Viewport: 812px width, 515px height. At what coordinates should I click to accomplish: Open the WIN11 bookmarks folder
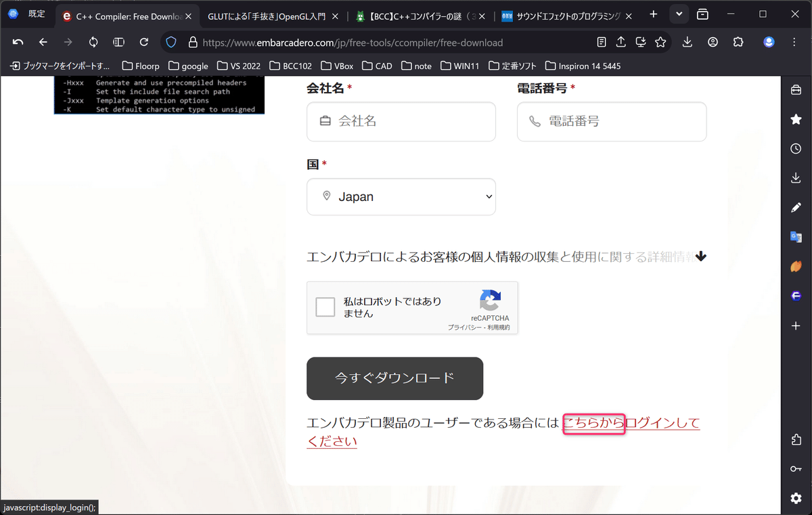click(460, 66)
